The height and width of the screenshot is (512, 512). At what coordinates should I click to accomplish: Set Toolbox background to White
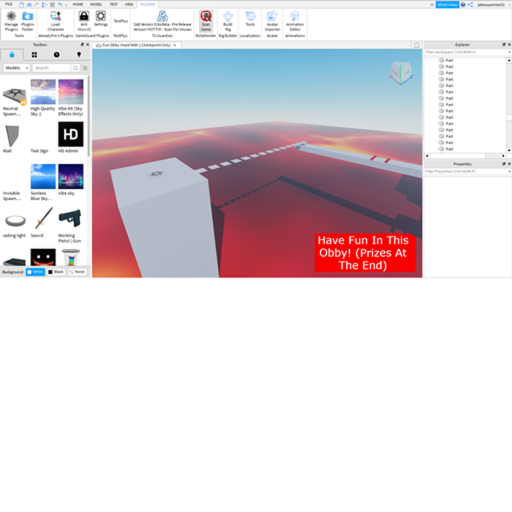point(35,272)
